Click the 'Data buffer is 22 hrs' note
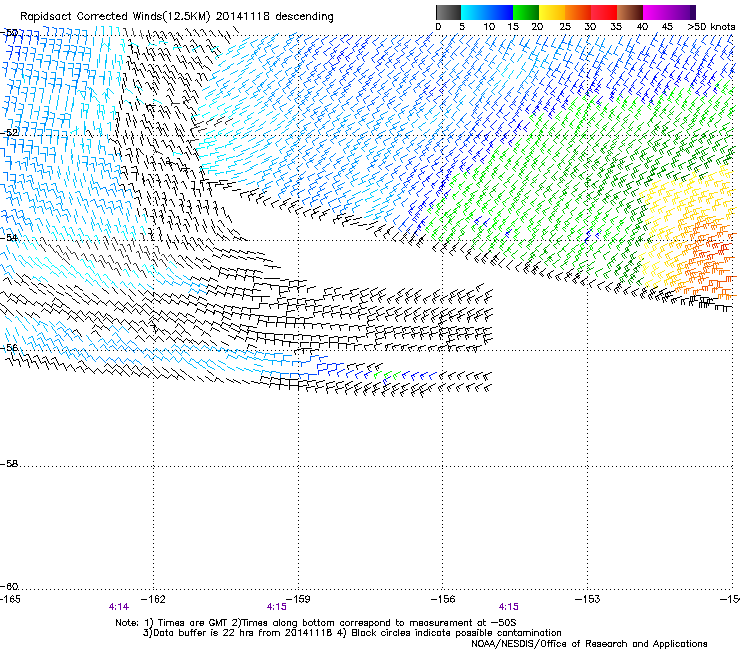 pyautogui.click(x=352, y=633)
